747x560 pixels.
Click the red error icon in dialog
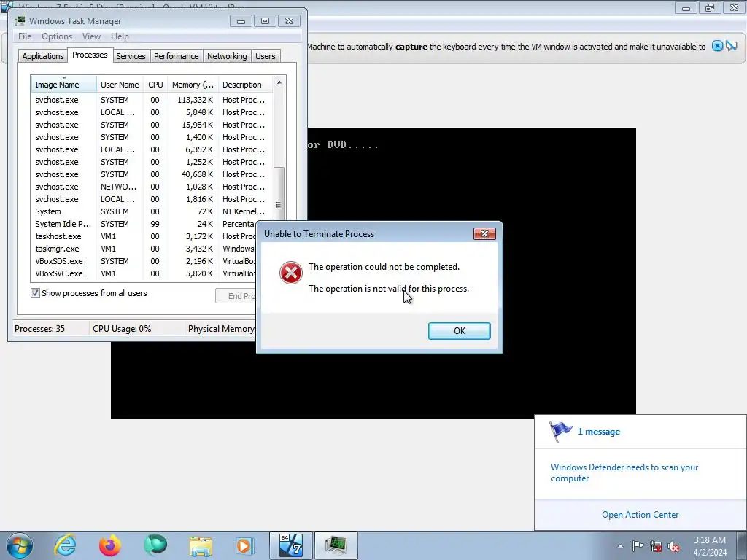[x=290, y=273]
